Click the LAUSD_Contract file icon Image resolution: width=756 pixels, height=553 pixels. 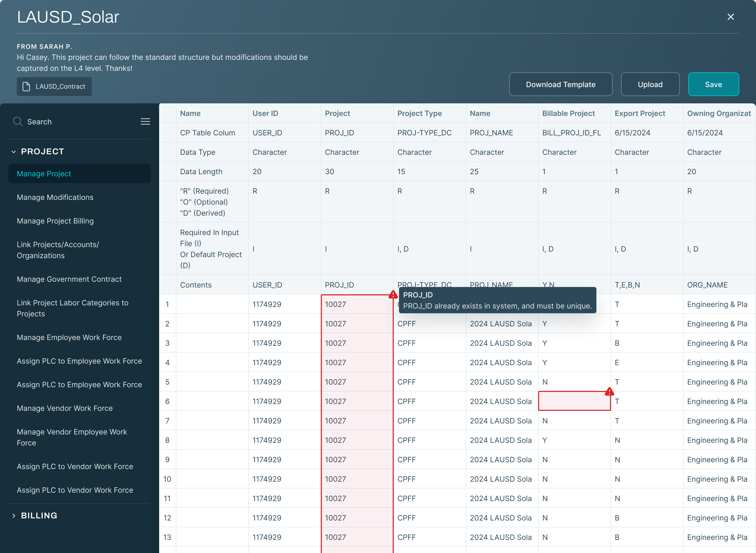pyautogui.click(x=26, y=86)
